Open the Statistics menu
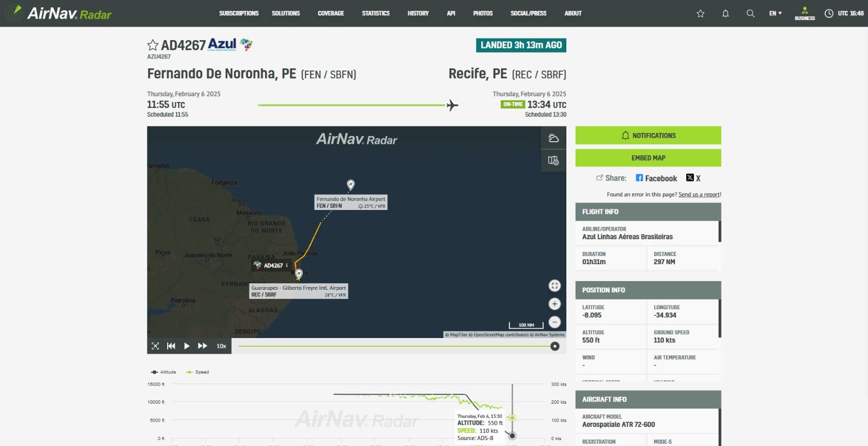 pyautogui.click(x=375, y=14)
